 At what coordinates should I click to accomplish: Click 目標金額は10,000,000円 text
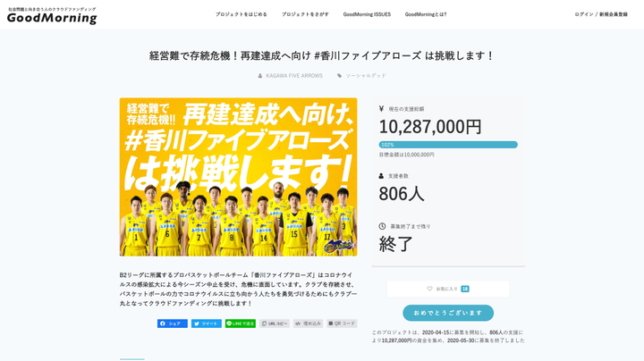(406, 155)
